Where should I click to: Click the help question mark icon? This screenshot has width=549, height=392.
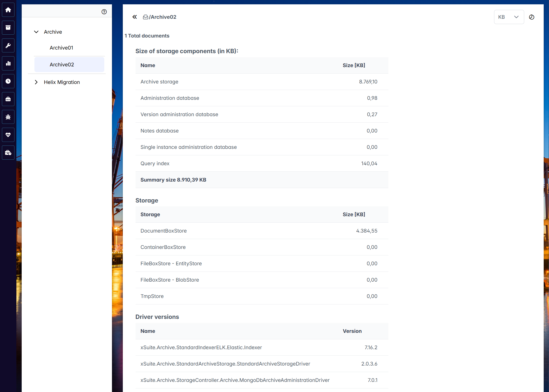tap(104, 12)
